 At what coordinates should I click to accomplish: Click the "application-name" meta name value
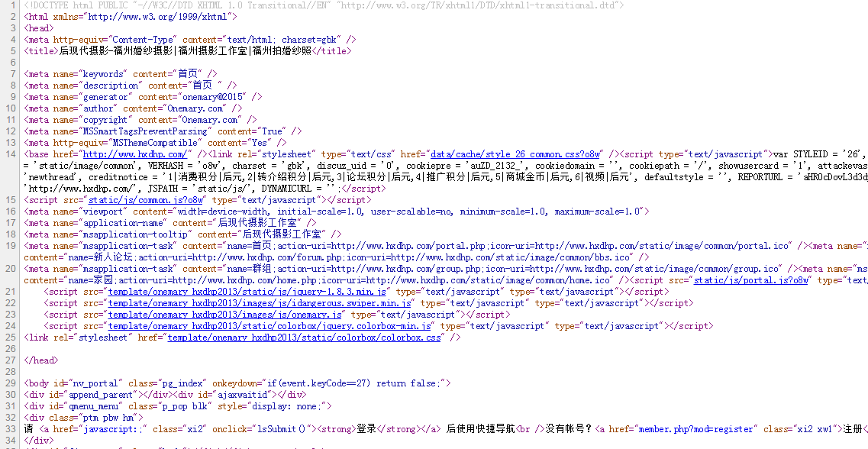122,223
